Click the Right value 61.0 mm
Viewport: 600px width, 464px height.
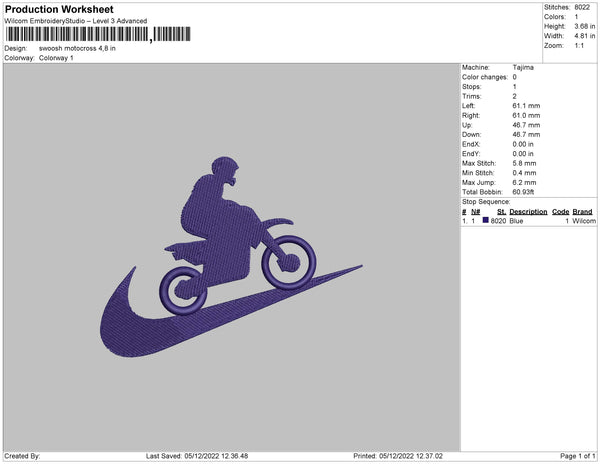526,115
